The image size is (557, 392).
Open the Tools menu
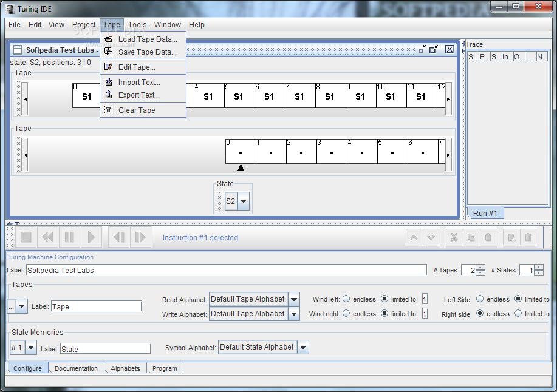click(x=137, y=25)
